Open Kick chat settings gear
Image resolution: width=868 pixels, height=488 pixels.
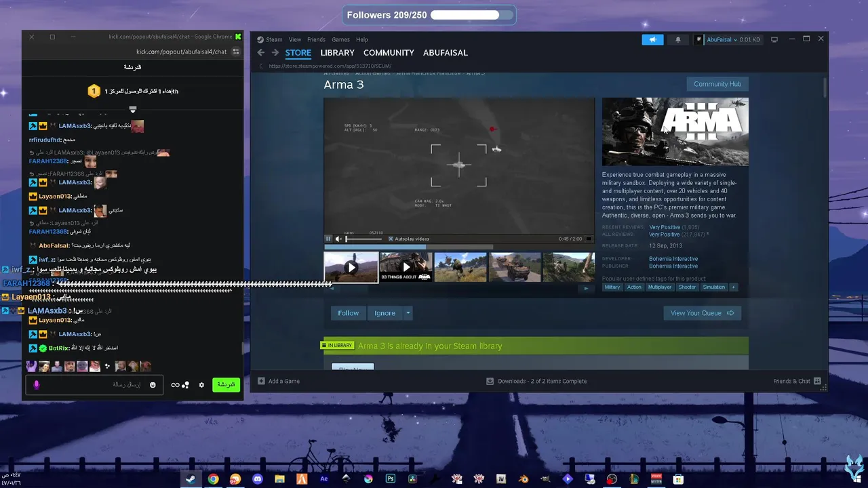coord(201,385)
